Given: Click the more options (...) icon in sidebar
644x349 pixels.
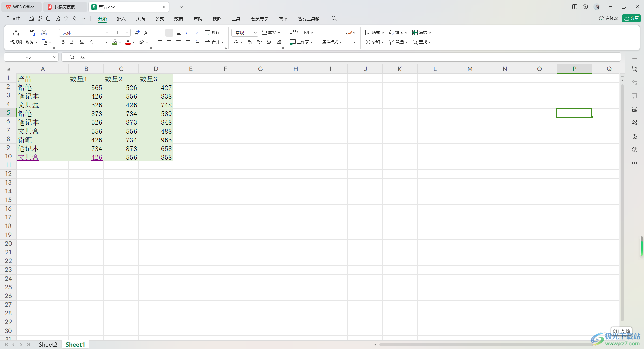Looking at the screenshot, I should (x=635, y=163).
